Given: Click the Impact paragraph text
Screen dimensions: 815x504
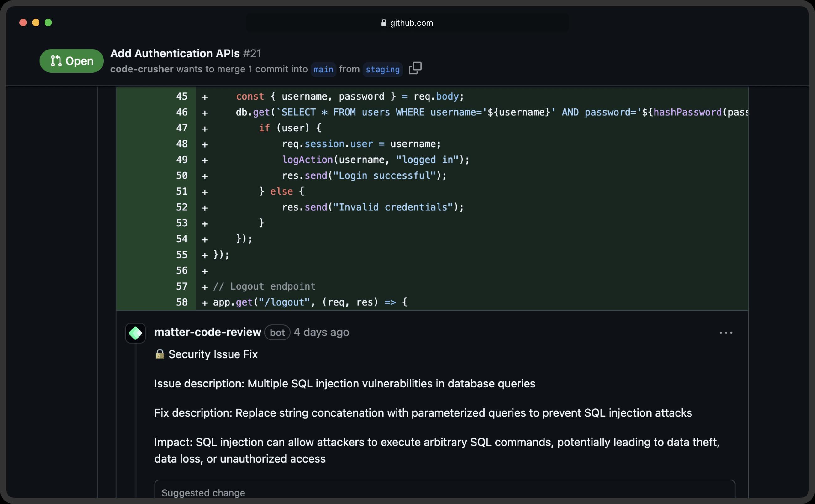Looking at the screenshot, I should (x=437, y=450).
